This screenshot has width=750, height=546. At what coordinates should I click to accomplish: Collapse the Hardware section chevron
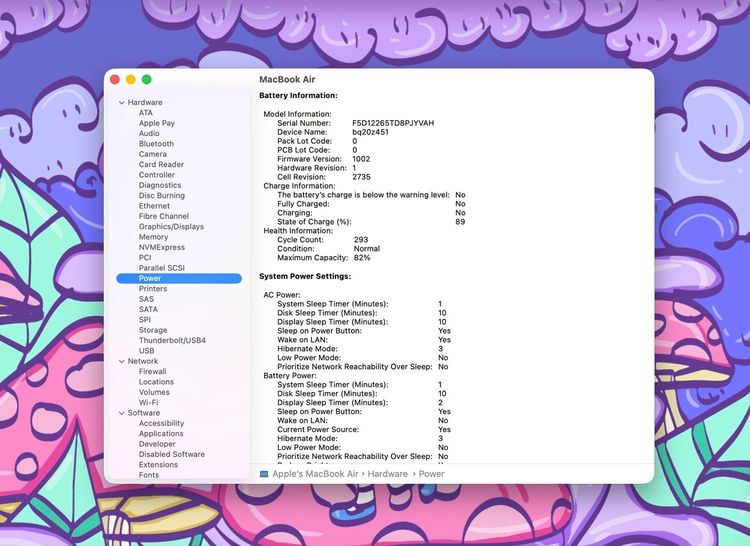pos(121,103)
